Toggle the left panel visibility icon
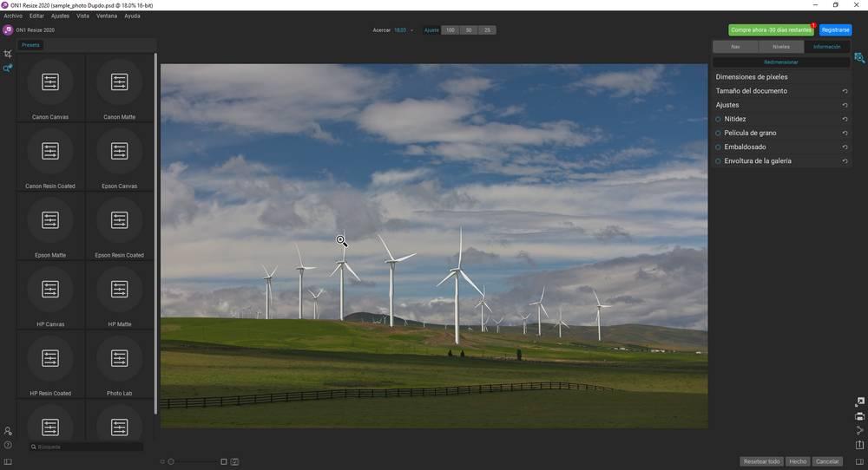Screen dimensions: 868x470 tap(8, 461)
